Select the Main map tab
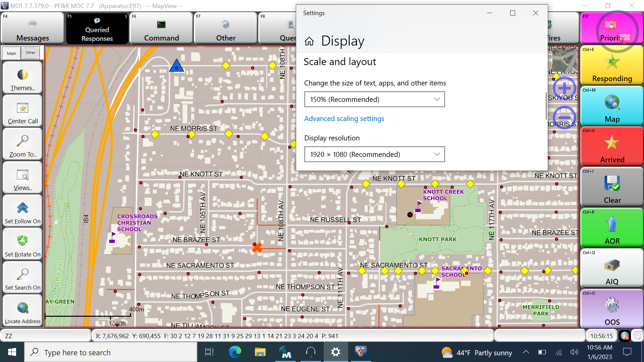This screenshot has height=362, width=644. pos(11,53)
